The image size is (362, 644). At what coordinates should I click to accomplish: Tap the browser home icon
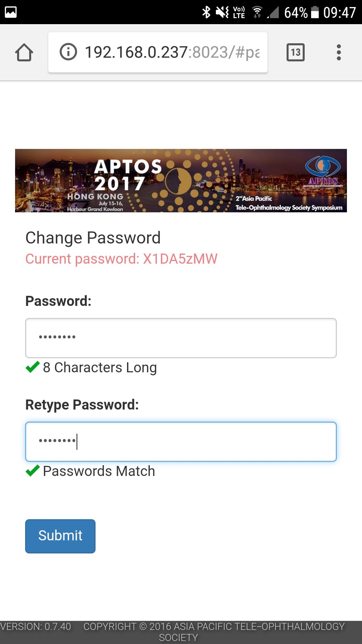click(24, 53)
